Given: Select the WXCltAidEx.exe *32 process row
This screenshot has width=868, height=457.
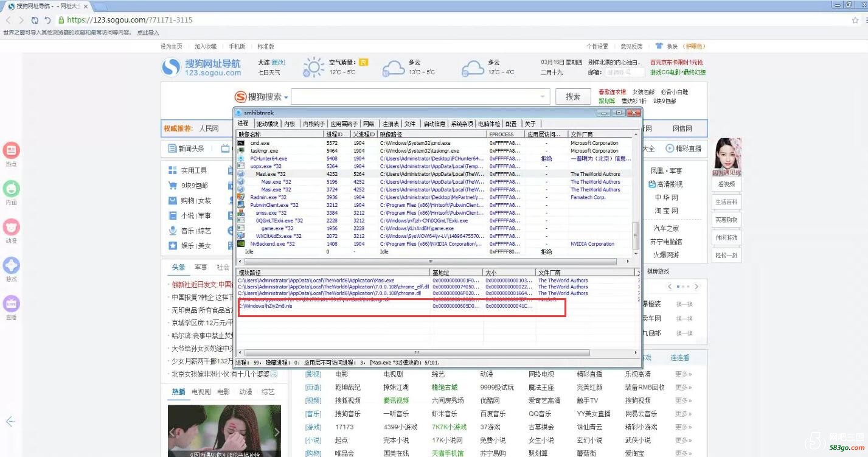Looking at the screenshot, I should (x=434, y=236).
